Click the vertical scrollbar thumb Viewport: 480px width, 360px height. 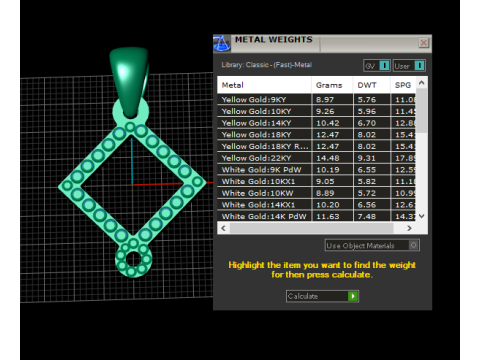pos(422,111)
